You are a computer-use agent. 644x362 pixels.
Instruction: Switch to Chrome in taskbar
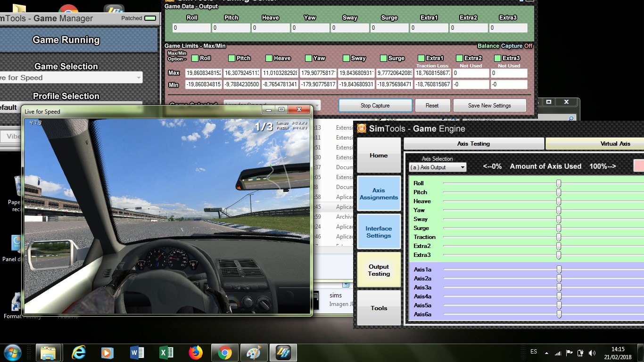224,353
